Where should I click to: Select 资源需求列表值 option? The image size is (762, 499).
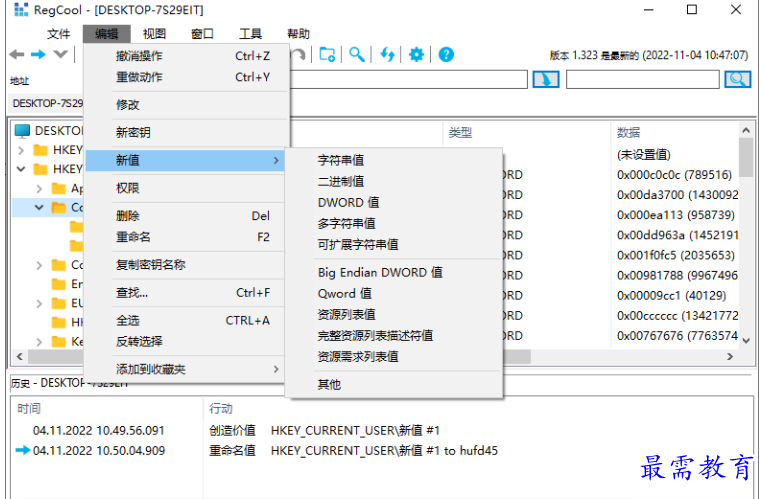[394, 356]
